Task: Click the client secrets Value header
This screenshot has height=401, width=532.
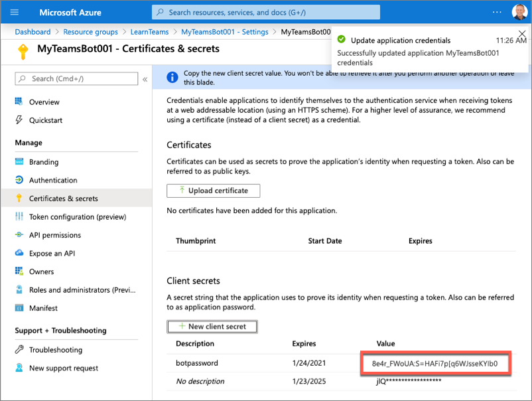Action: 385,344
